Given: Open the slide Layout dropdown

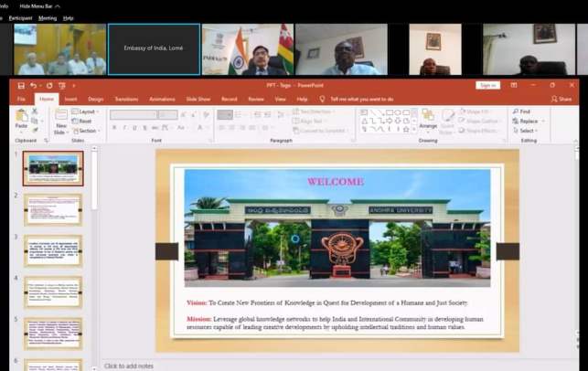Looking at the screenshot, I should pos(87,111).
